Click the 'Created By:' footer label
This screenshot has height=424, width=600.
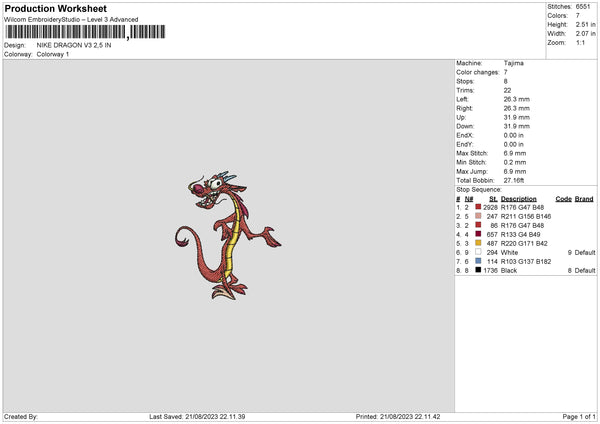click(21, 417)
